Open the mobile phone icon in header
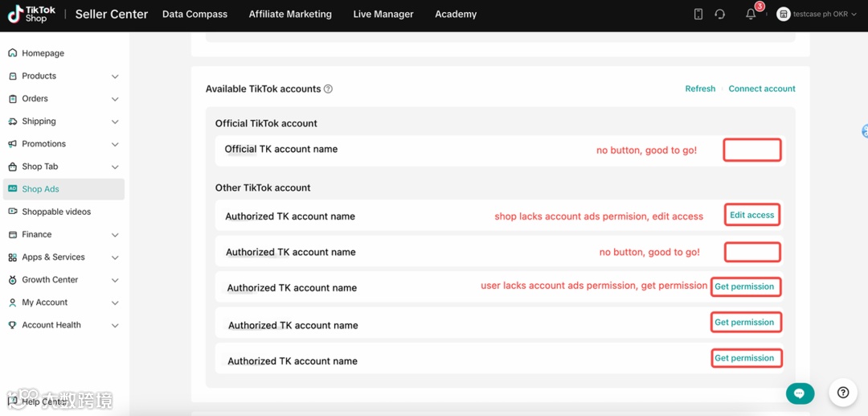This screenshot has width=868, height=416. tap(698, 14)
